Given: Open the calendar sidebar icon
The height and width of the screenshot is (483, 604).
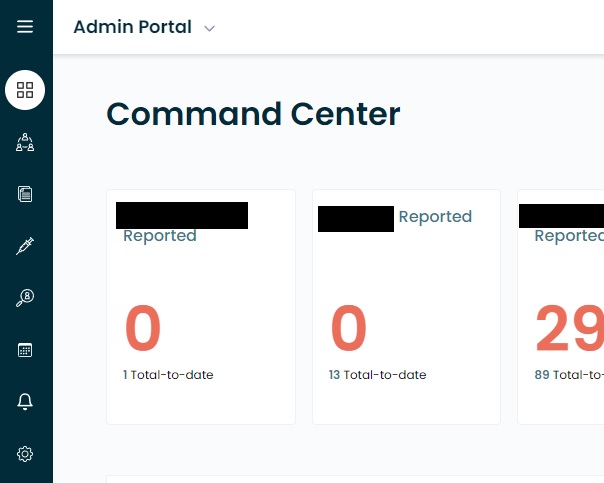Looking at the screenshot, I should [25, 350].
